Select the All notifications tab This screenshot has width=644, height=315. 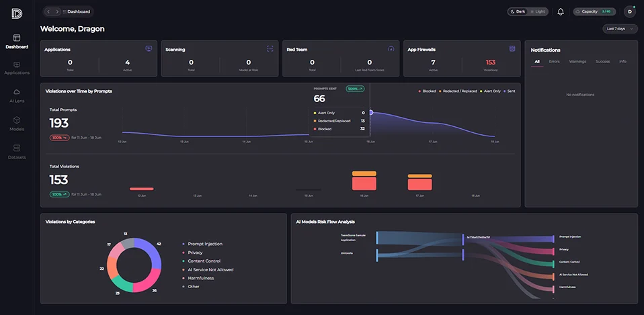[537, 62]
